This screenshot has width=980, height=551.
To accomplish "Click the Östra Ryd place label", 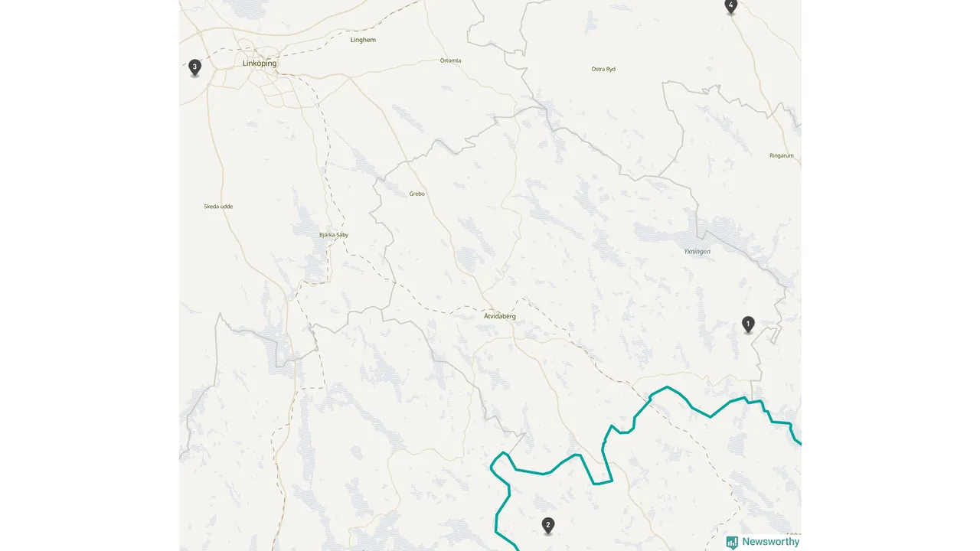I will click(603, 69).
